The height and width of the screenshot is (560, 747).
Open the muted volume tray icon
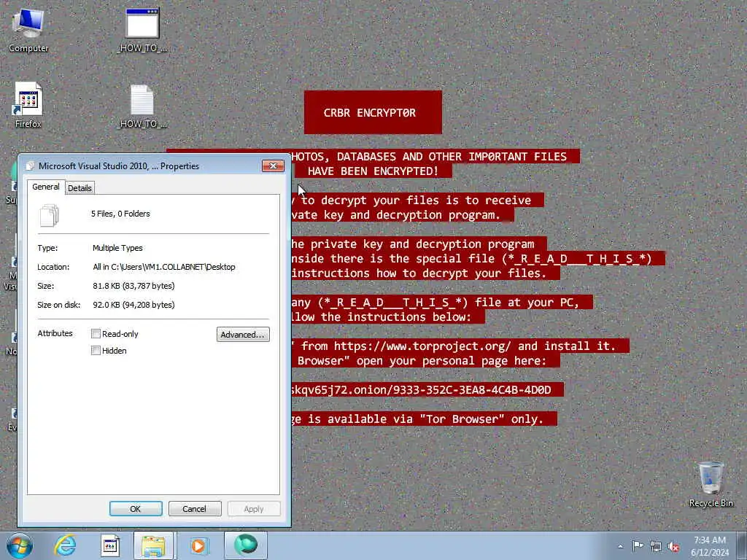click(673, 546)
